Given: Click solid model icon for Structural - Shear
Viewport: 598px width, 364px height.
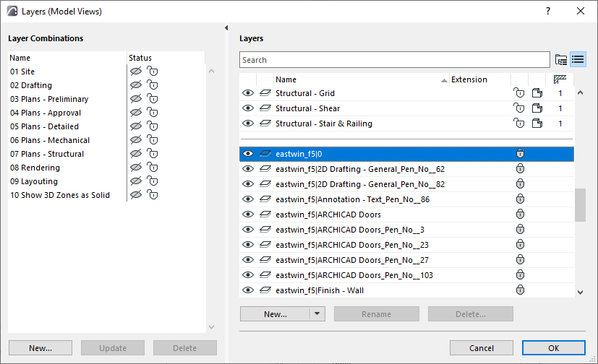Looking at the screenshot, I should coord(537,108).
